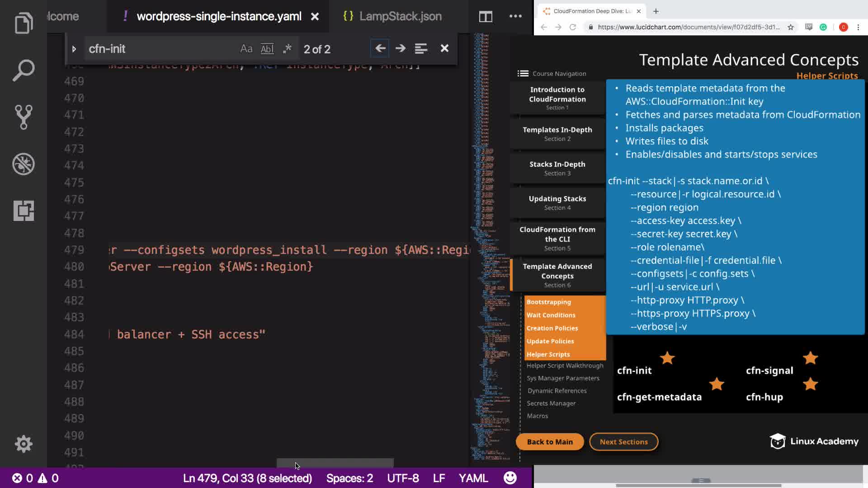Open the Extensions view icon
Screen dimensions: 868x488
click(x=24, y=211)
